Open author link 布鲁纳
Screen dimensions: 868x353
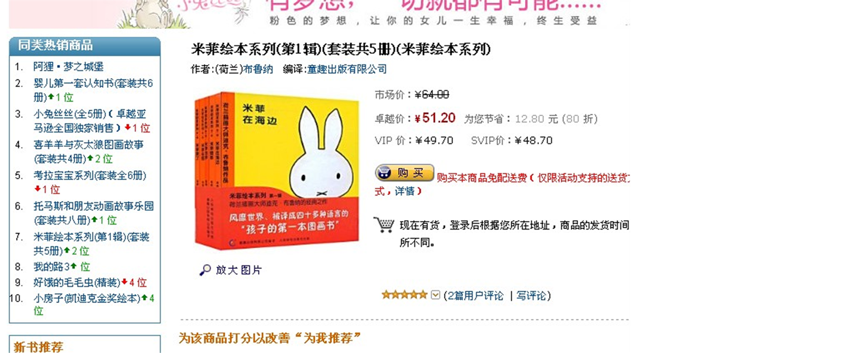[x=258, y=69]
